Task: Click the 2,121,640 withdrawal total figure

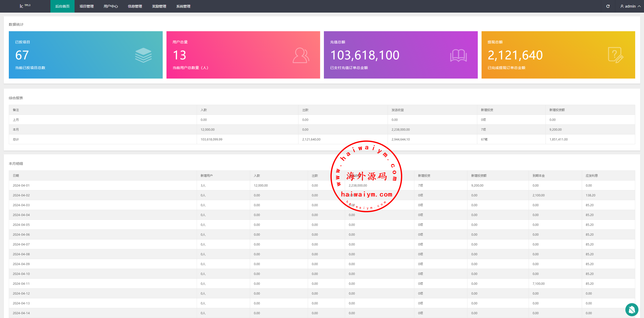Action: click(515, 55)
